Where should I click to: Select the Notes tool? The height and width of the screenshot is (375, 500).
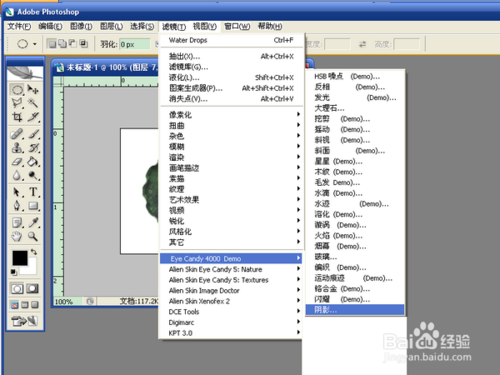[x=17, y=223]
